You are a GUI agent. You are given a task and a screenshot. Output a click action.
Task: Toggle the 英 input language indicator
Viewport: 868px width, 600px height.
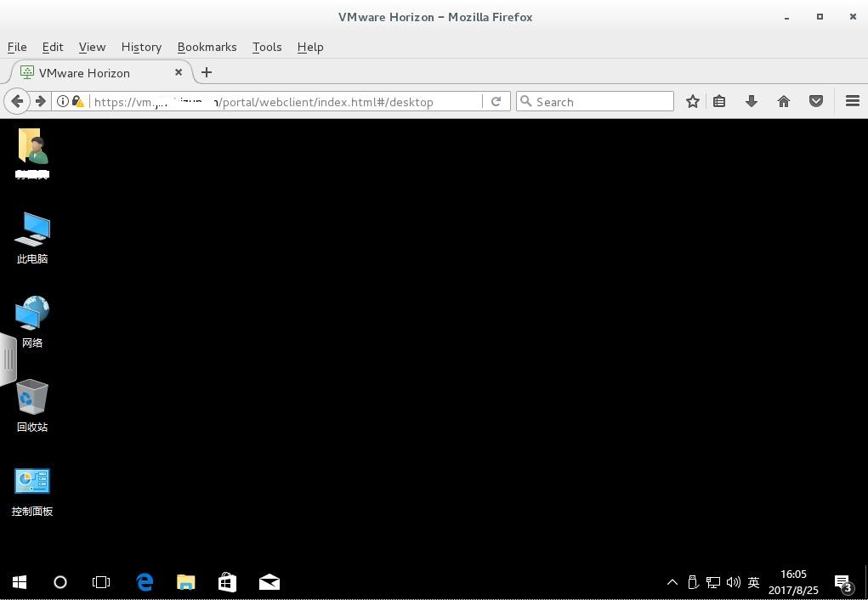tap(753, 582)
